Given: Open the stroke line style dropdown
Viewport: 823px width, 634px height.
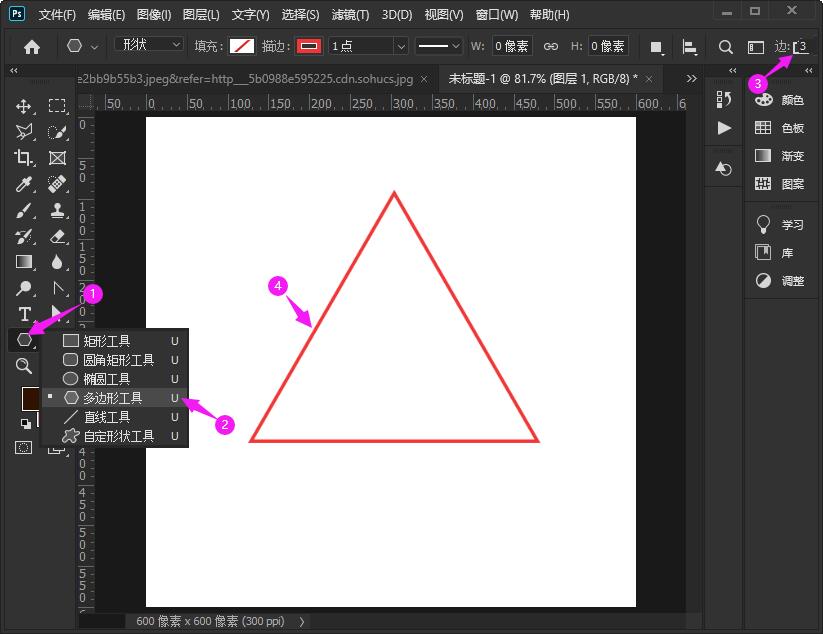Looking at the screenshot, I should (439, 47).
